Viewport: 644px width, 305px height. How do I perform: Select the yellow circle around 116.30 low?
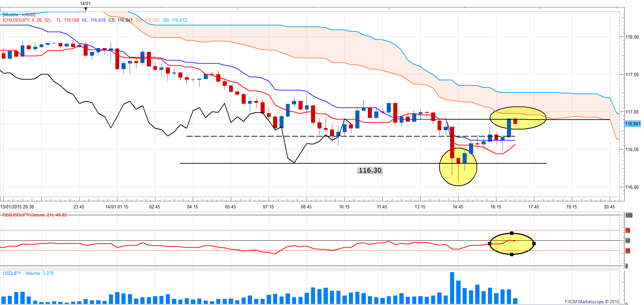(458, 167)
